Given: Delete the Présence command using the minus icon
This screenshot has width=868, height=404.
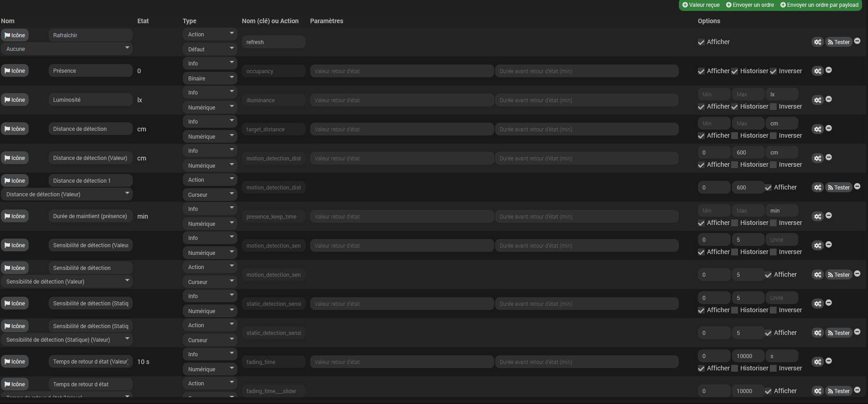Looking at the screenshot, I should (828, 70).
